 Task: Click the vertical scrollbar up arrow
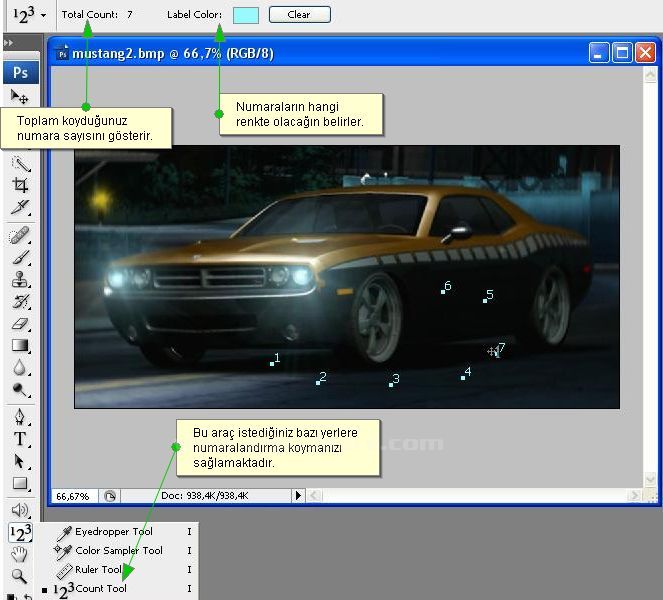click(x=650, y=76)
